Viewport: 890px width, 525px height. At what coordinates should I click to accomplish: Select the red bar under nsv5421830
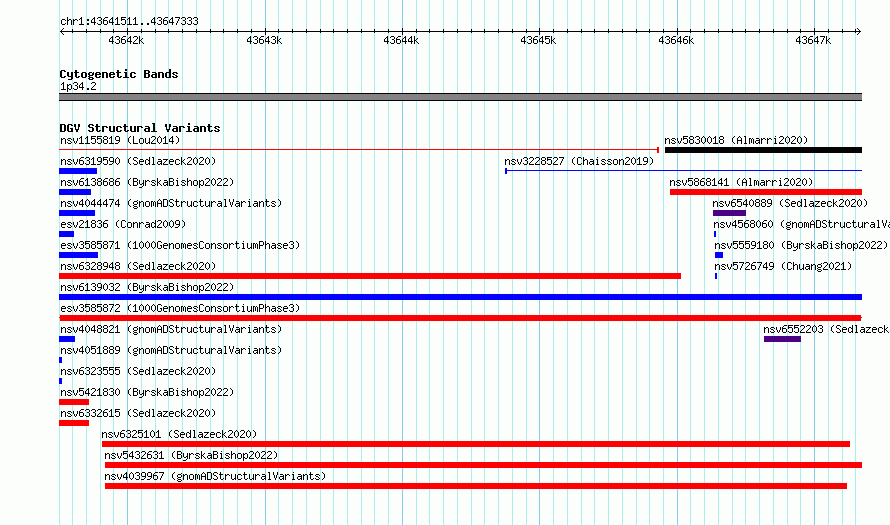(x=74, y=402)
